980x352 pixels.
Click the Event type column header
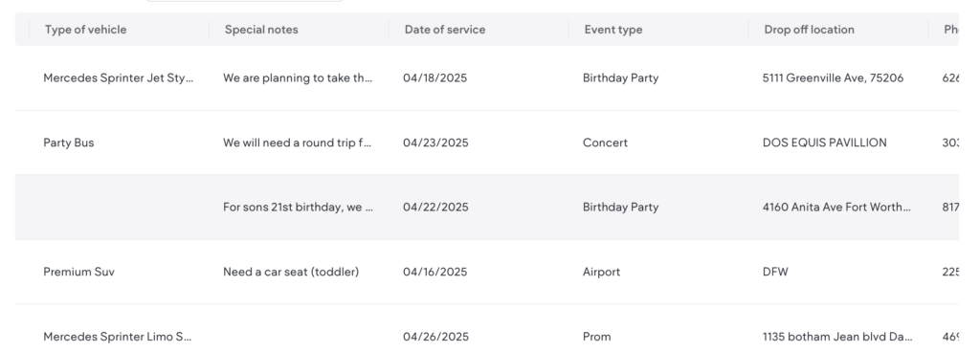tap(613, 30)
